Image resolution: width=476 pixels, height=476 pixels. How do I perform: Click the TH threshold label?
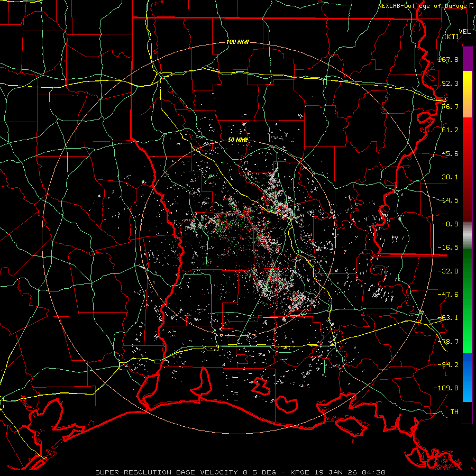454,412
